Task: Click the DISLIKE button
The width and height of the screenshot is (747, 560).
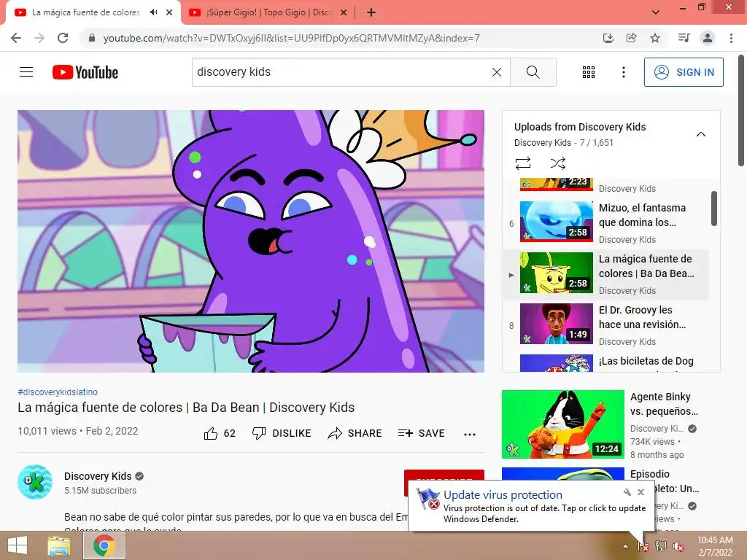Action: pos(282,433)
